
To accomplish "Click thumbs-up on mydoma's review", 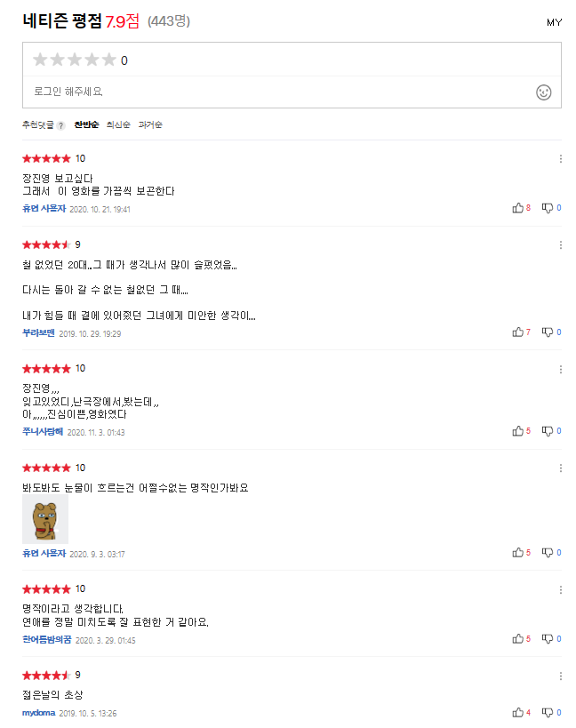I will click(x=517, y=712).
